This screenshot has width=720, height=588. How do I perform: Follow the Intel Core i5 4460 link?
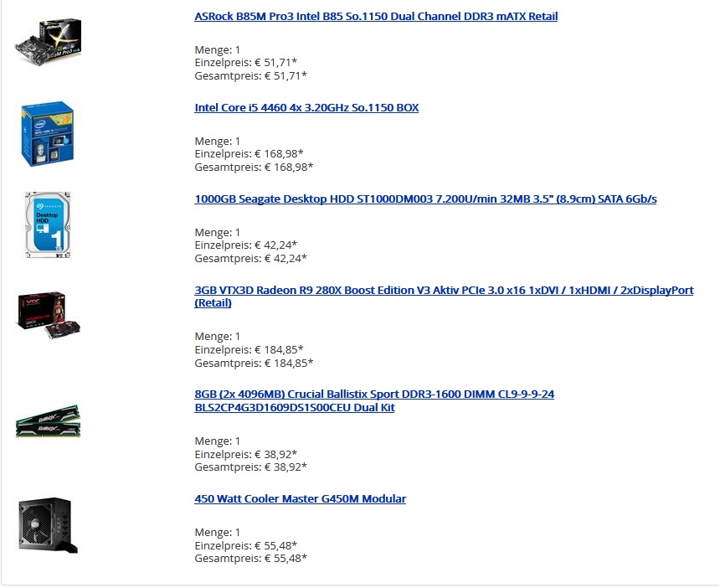point(306,107)
